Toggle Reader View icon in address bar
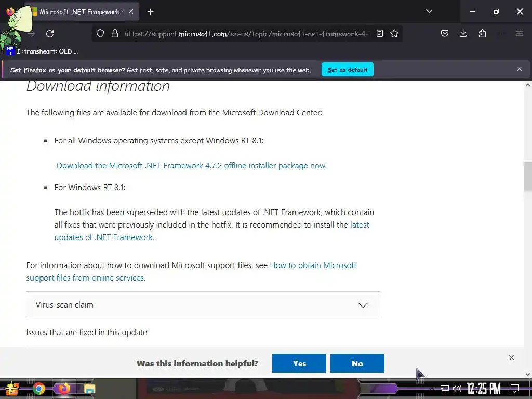This screenshot has width=532, height=399. tap(380, 34)
